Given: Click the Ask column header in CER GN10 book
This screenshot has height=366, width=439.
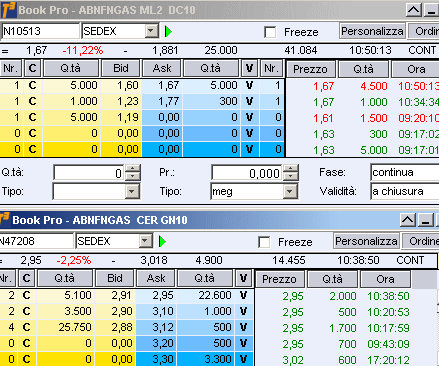Looking at the screenshot, I should (156, 278).
